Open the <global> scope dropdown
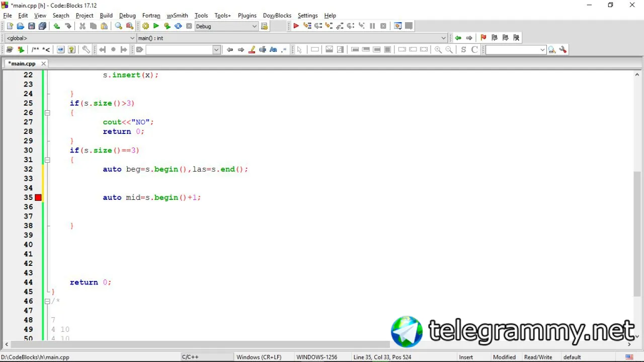The image size is (644, 362). 132,38
